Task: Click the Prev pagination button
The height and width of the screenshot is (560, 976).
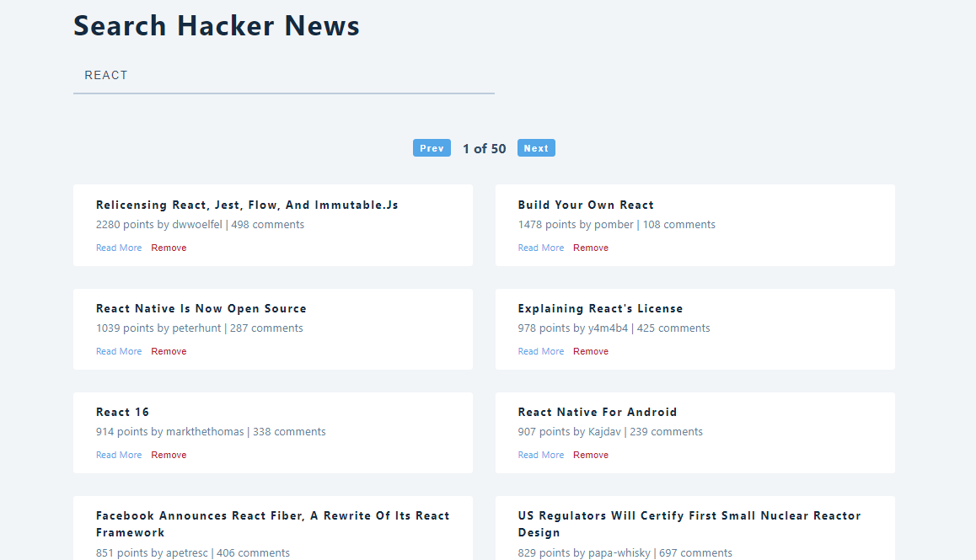Action: tap(432, 147)
